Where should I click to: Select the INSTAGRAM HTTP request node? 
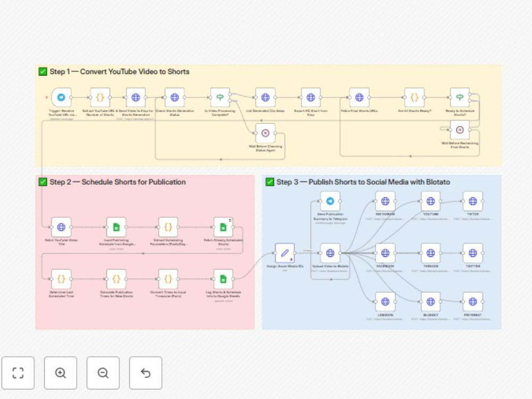[x=385, y=201]
